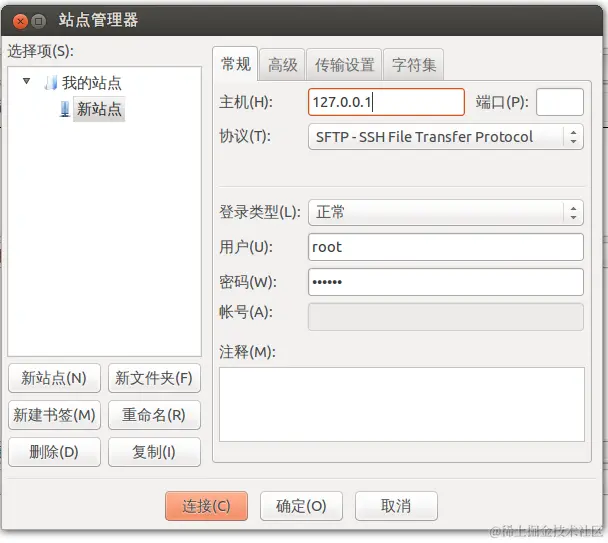Image resolution: width=608 pixels, height=543 pixels.
Task: Collapse the 我的站点 tree triangle
Action: click(26, 81)
